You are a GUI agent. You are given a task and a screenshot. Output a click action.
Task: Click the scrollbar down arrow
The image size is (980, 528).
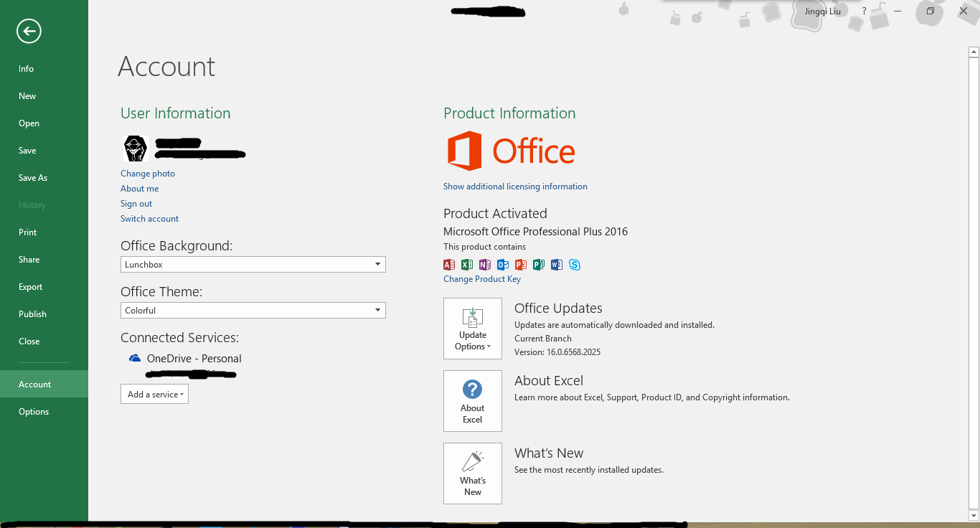[974, 515]
